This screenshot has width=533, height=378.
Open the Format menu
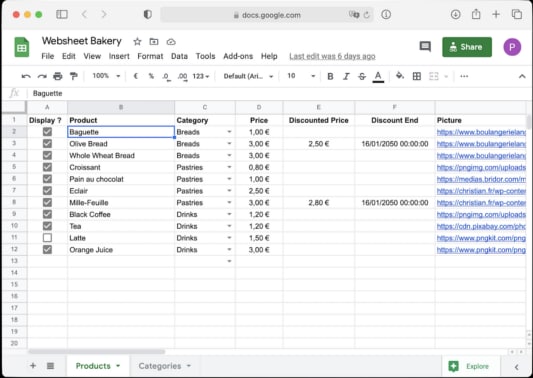coord(150,56)
